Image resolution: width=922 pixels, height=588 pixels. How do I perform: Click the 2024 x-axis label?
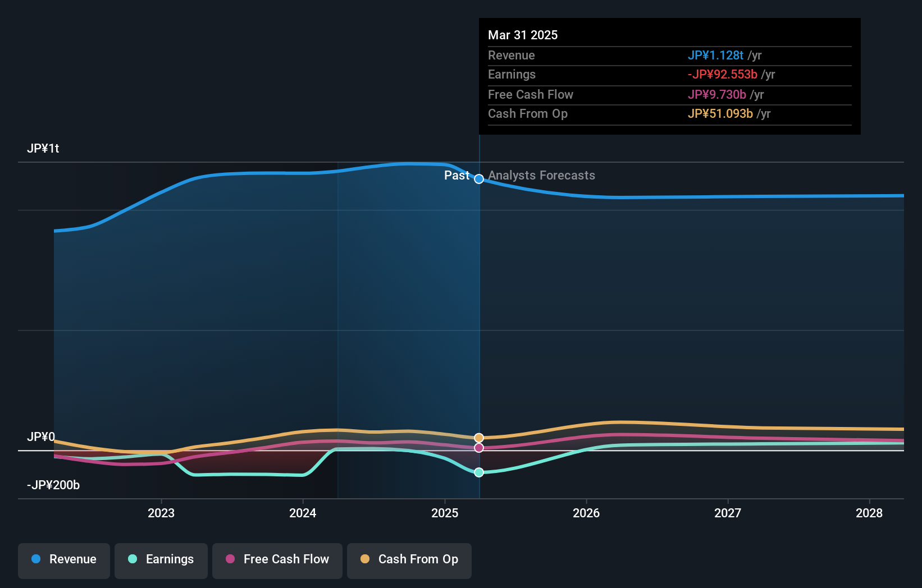click(x=303, y=513)
